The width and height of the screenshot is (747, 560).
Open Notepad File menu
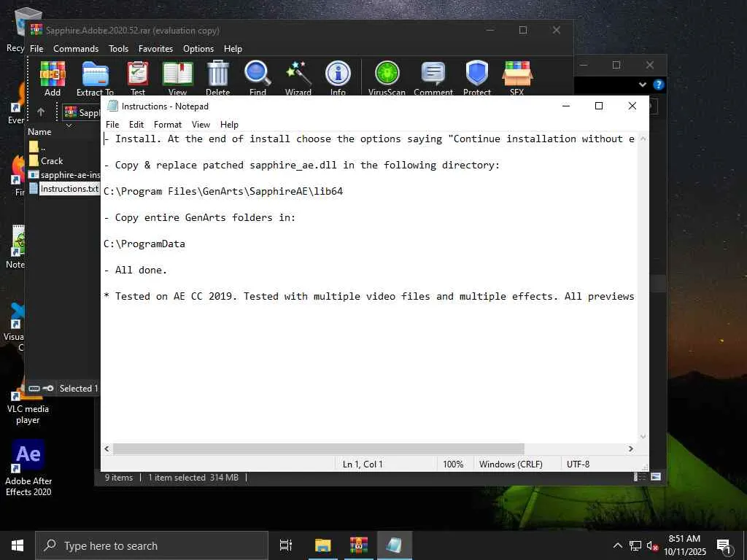[112, 124]
